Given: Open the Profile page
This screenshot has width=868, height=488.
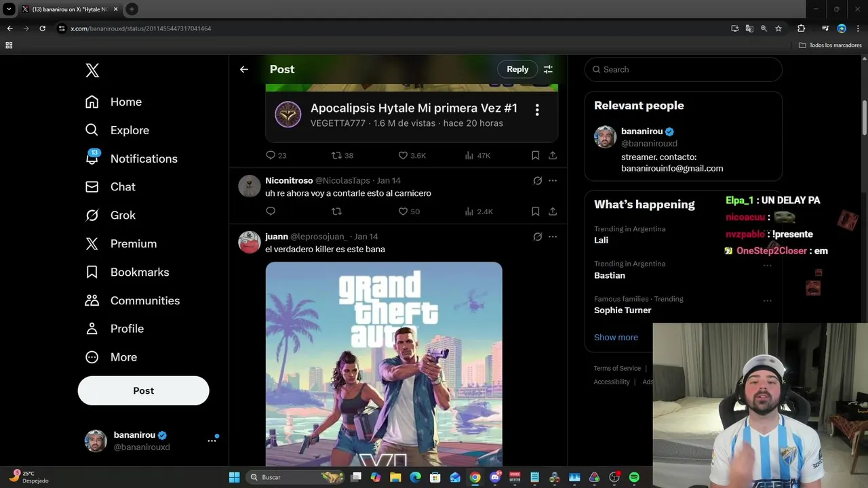Looking at the screenshot, I should point(114,329).
